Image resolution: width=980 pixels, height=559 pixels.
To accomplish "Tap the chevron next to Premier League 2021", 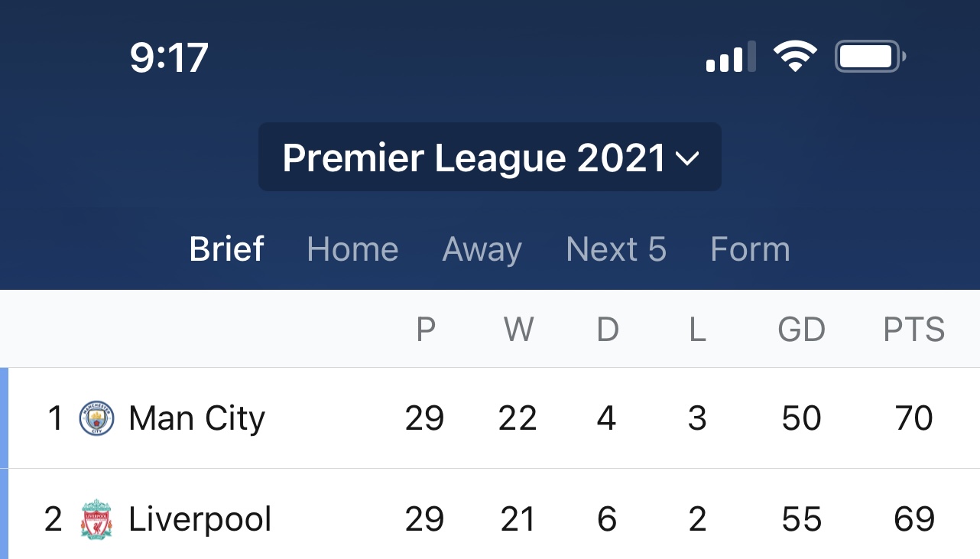I will (687, 159).
